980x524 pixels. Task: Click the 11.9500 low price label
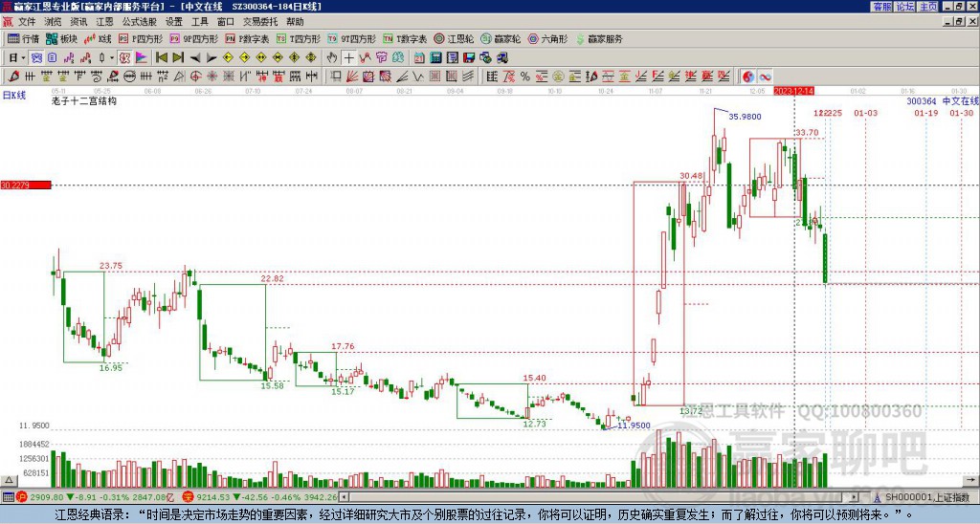[x=634, y=426]
